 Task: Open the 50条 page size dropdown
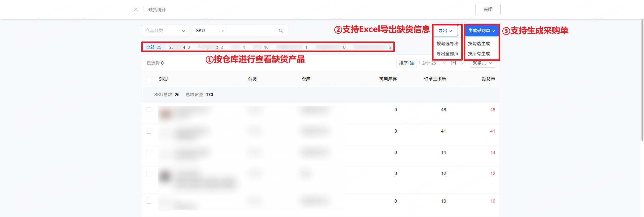(482, 63)
